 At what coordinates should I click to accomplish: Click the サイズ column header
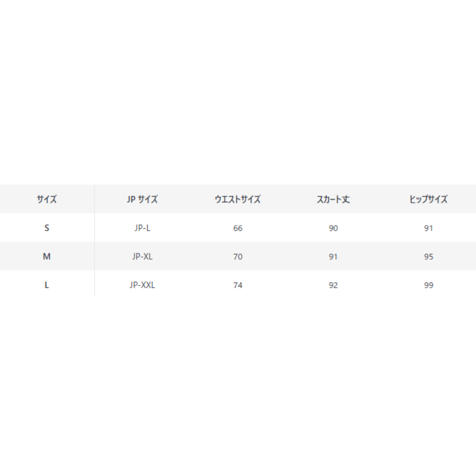(47, 199)
